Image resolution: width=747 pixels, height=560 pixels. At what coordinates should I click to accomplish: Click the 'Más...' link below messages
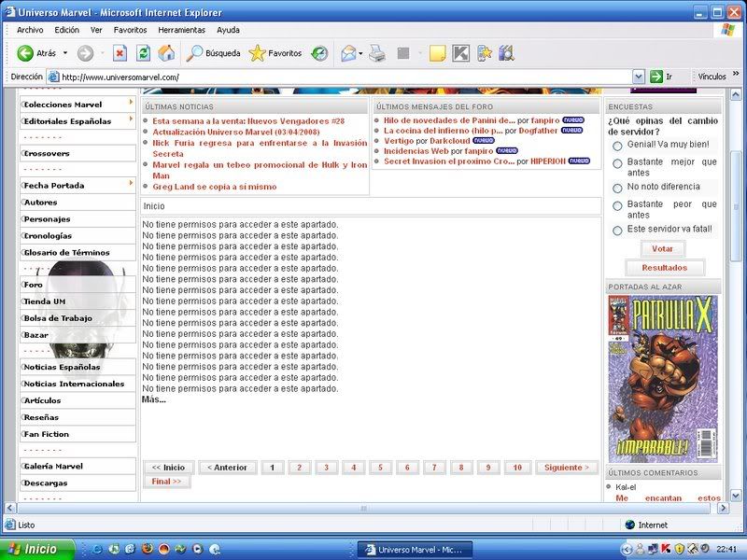pyautogui.click(x=153, y=399)
